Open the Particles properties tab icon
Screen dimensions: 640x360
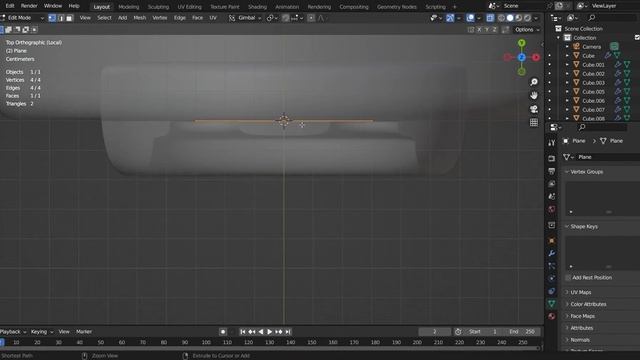pos(552,266)
